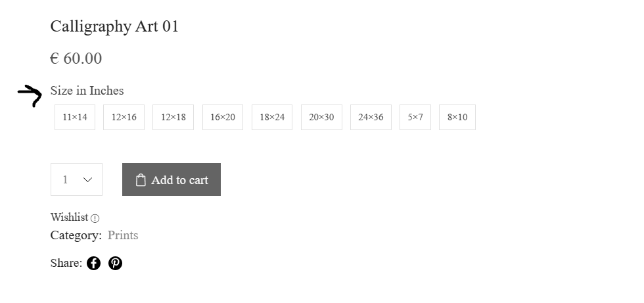Viewport: 644px width, 303px height.
Task: Share via the Pinterest icon
Action: click(x=116, y=263)
